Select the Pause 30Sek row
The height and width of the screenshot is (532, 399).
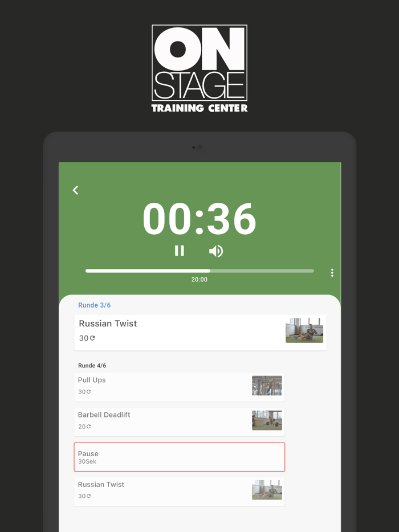point(180,457)
